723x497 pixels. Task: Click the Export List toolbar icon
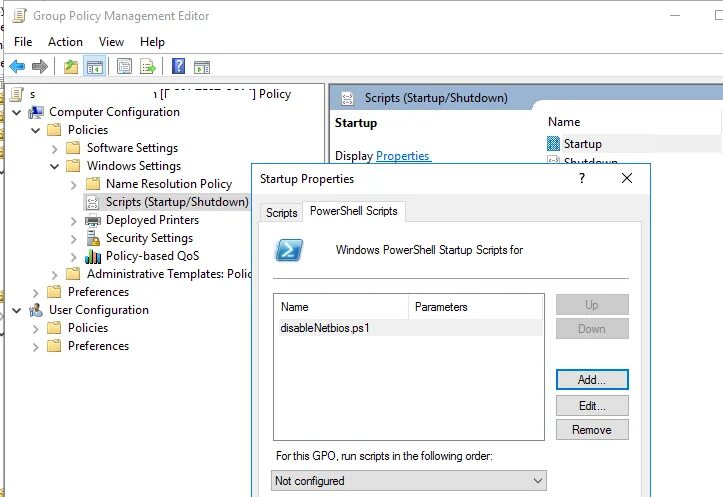[x=148, y=67]
